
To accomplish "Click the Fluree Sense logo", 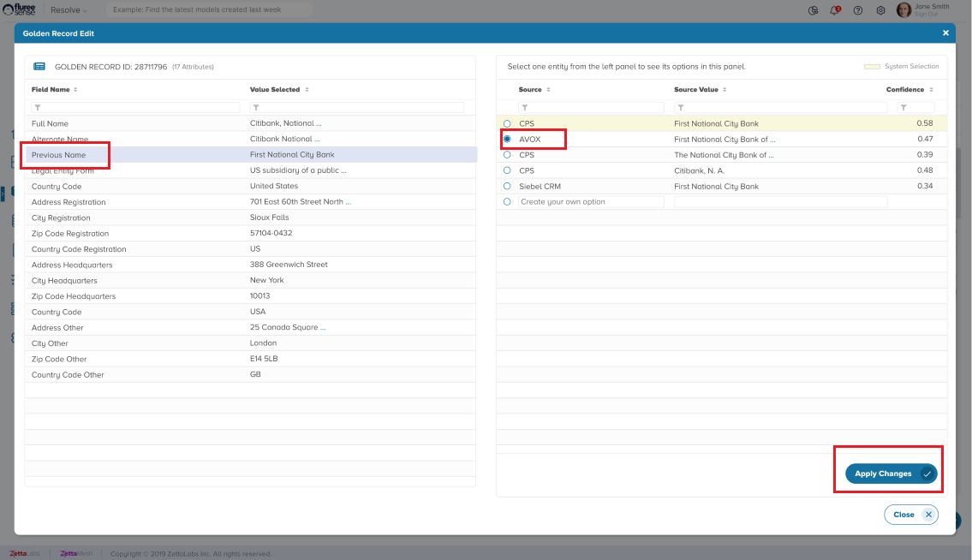I will pos(20,10).
